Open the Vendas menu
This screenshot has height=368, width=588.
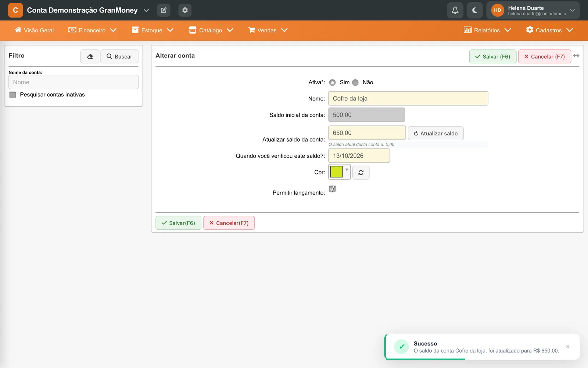point(268,30)
